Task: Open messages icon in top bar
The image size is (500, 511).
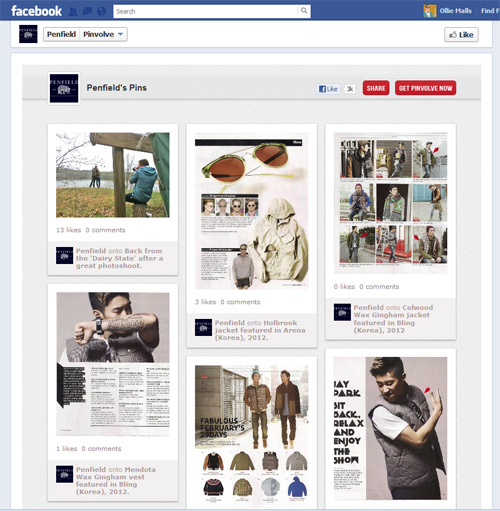Action: point(87,12)
